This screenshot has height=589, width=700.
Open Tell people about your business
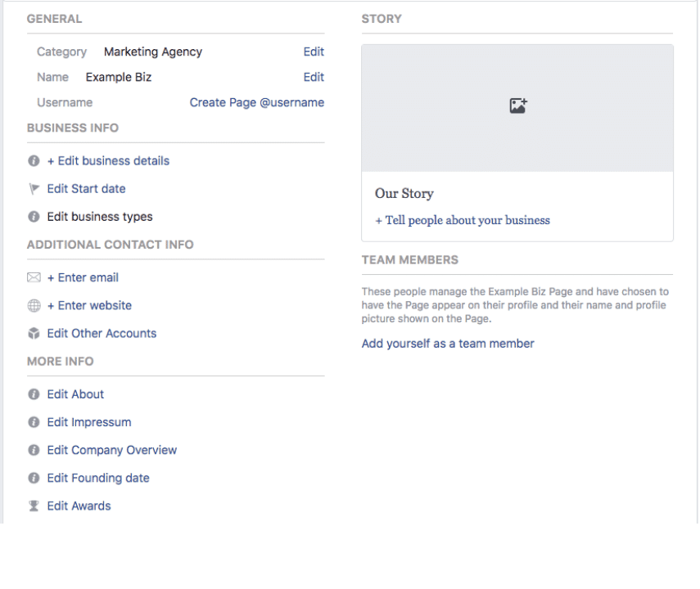point(463,220)
